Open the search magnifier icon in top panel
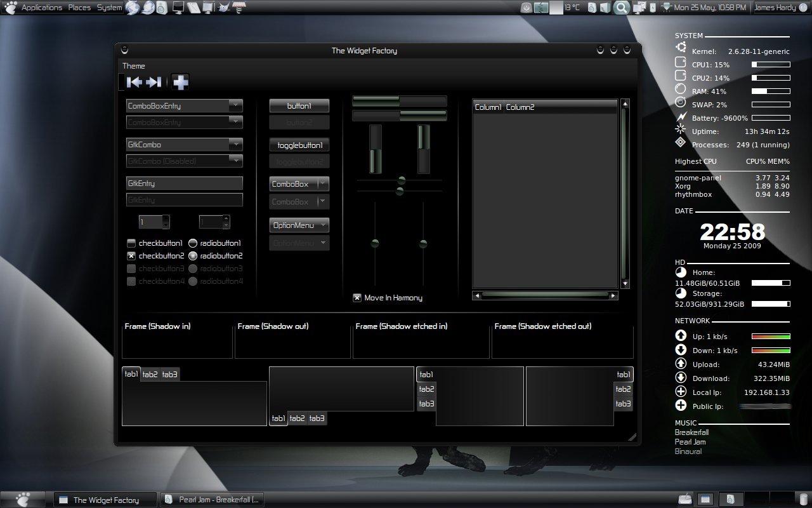 pos(622,8)
